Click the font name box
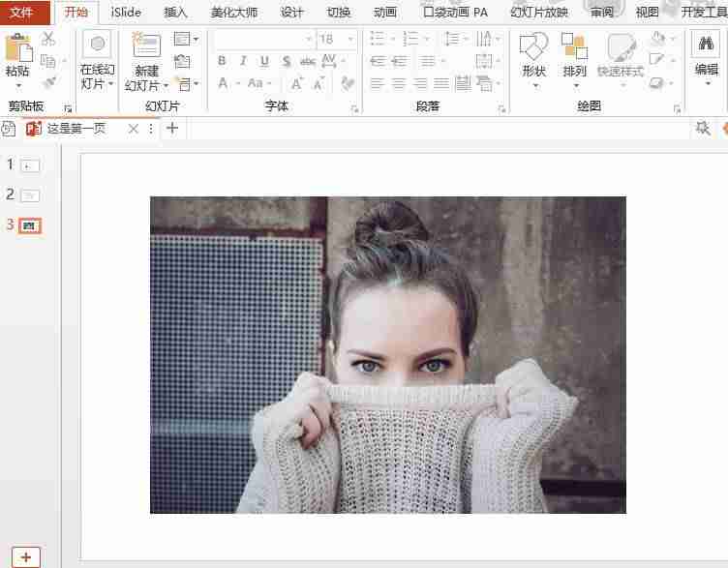728x568 pixels. tap(263, 39)
